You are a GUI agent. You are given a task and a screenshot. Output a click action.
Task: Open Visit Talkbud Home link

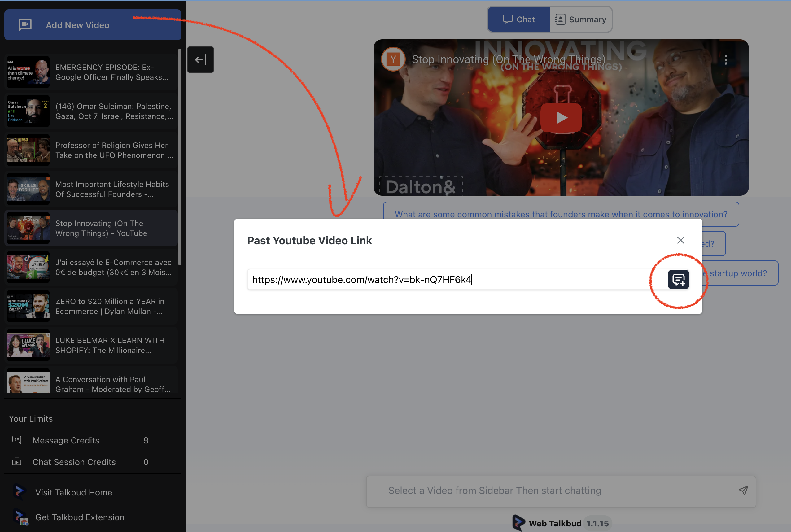pyautogui.click(x=74, y=492)
